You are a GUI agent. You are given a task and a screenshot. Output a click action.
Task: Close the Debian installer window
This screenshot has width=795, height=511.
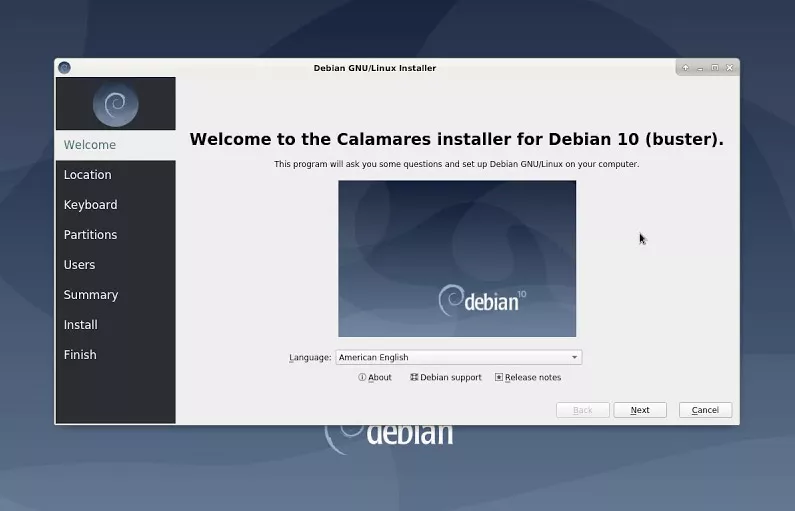click(x=730, y=67)
